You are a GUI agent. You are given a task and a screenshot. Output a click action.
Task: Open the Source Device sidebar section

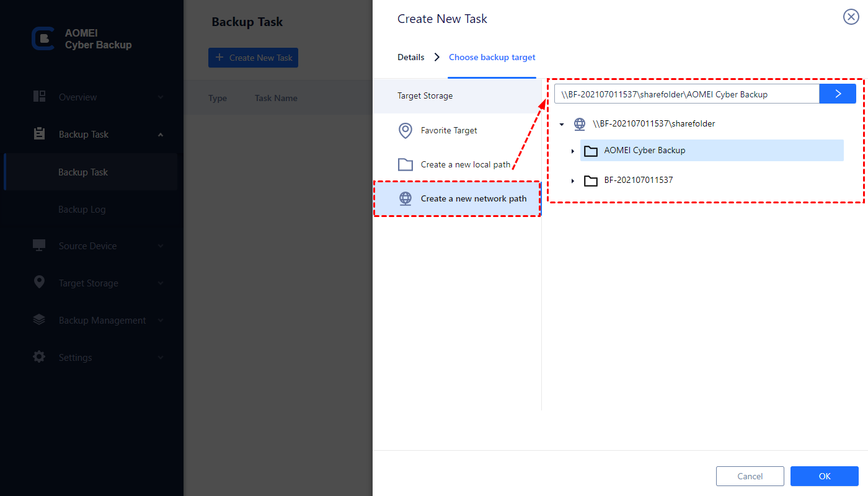(91, 246)
